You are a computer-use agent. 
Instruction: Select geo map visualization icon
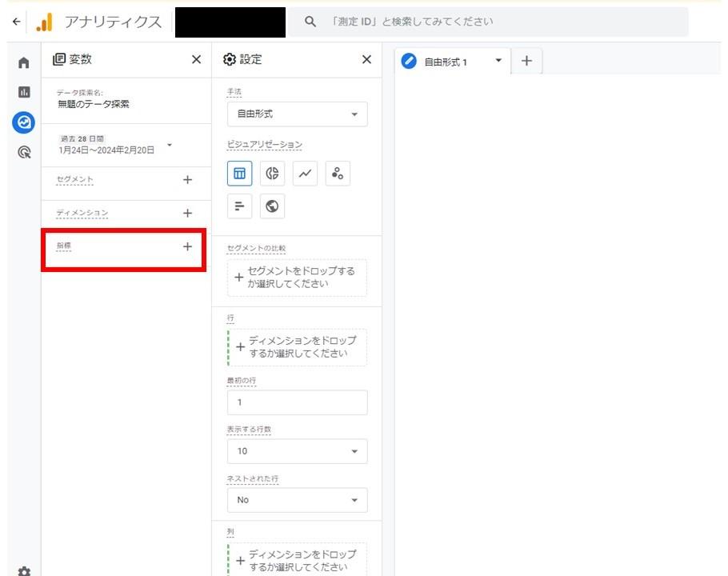[272, 206]
